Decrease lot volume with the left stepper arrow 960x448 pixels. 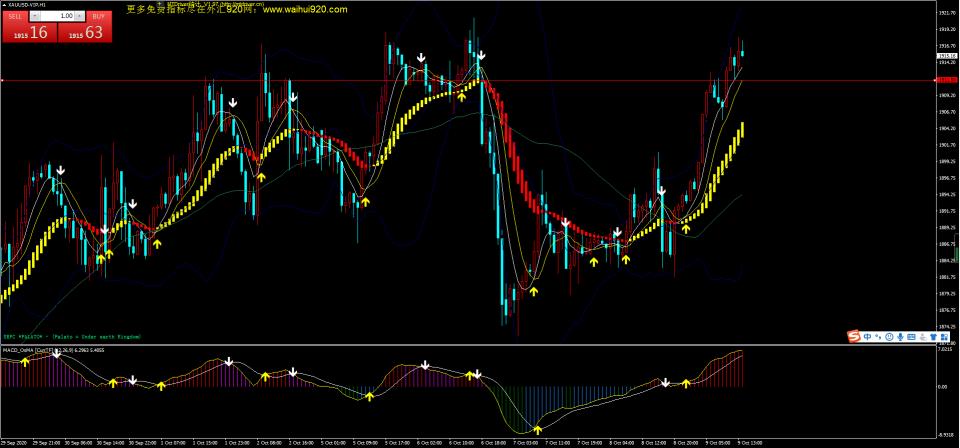35,16
